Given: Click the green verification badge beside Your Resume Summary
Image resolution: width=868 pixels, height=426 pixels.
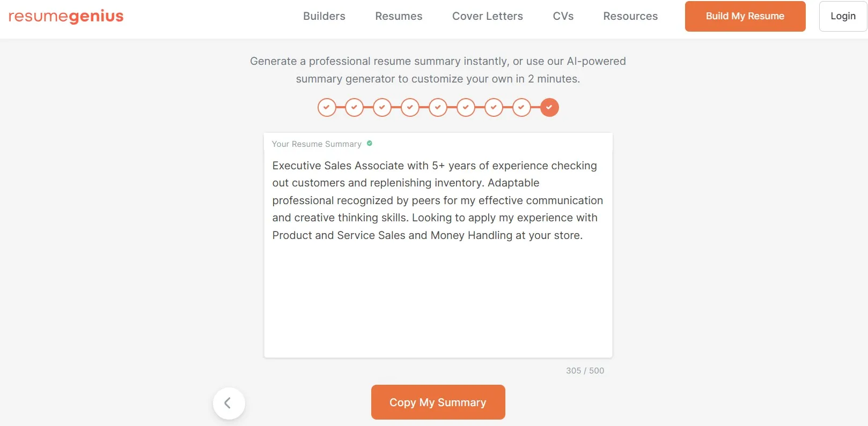Looking at the screenshot, I should (369, 144).
